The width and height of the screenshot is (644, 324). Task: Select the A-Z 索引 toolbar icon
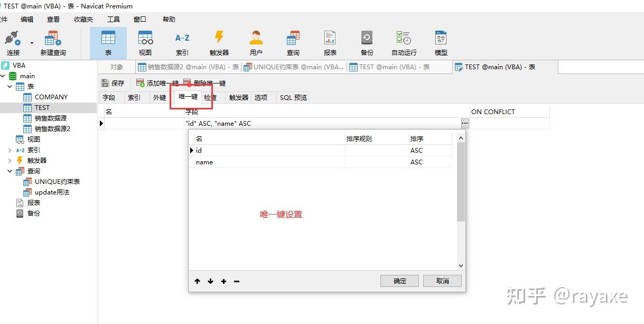pos(182,42)
